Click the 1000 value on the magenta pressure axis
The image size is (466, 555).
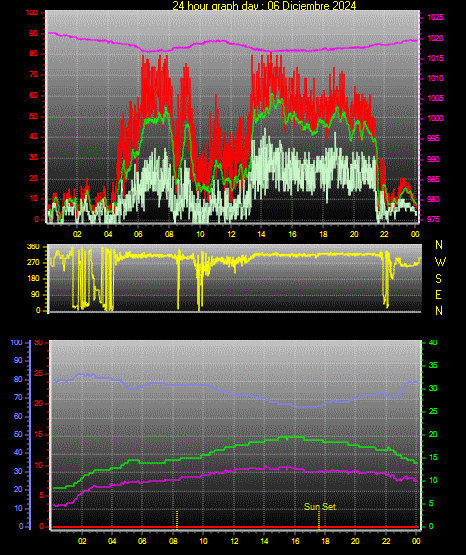[x=435, y=118]
